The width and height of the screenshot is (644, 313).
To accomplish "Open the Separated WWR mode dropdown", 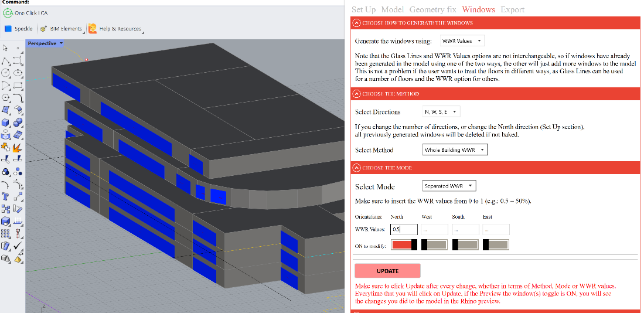I will (x=449, y=186).
